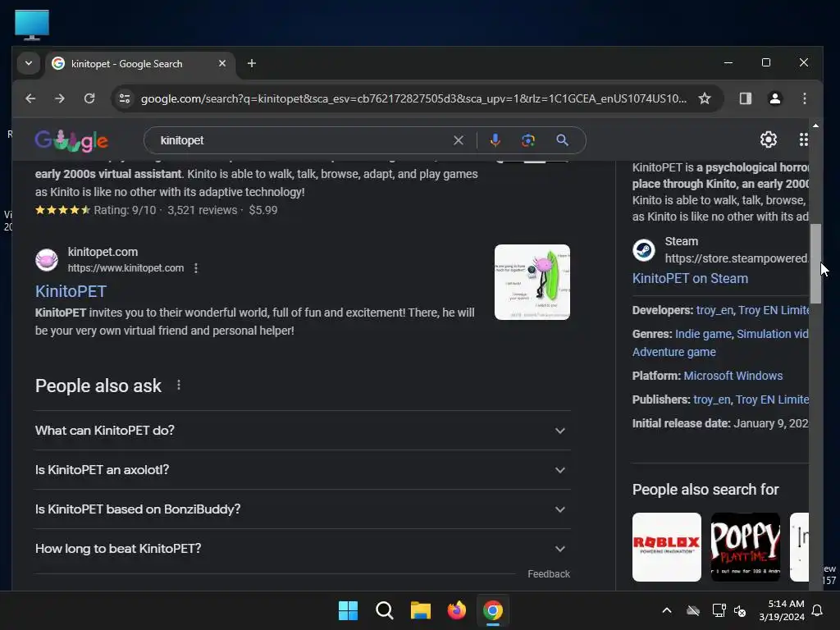Image resolution: width=840 pixels, height=630 pixels.
Task: Open Adventure game genre link
Action: pyautogui.click(x=674, y=352)
